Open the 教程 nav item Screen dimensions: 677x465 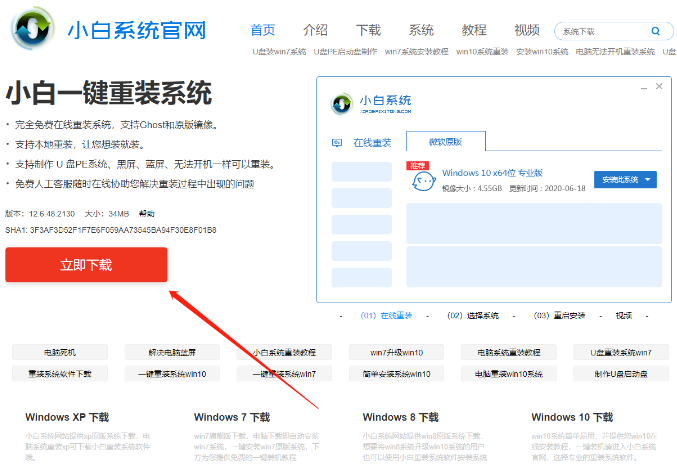tap(474, 30)
